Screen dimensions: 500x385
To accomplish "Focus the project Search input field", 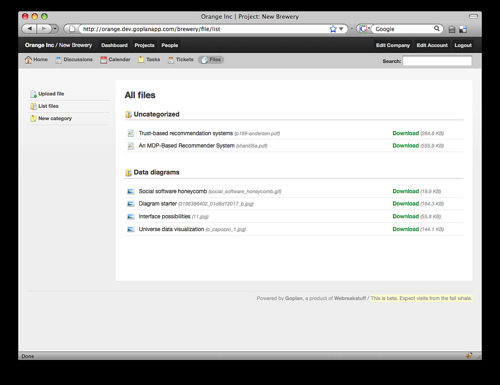I will coord(437,61).
